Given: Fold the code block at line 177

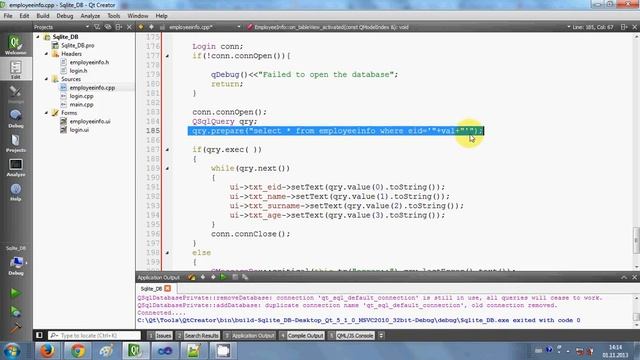Looking at the screenshot, I should pos(167,56).
